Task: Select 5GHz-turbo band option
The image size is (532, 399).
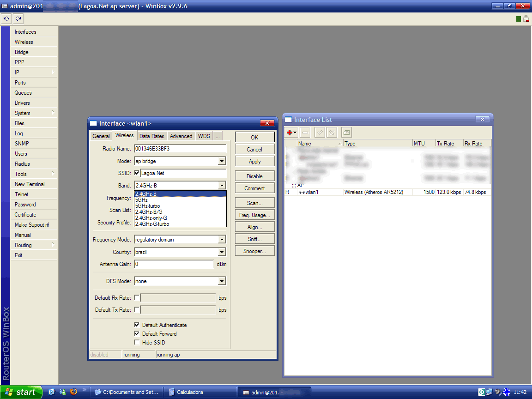Action: click(x=180, y=206)
